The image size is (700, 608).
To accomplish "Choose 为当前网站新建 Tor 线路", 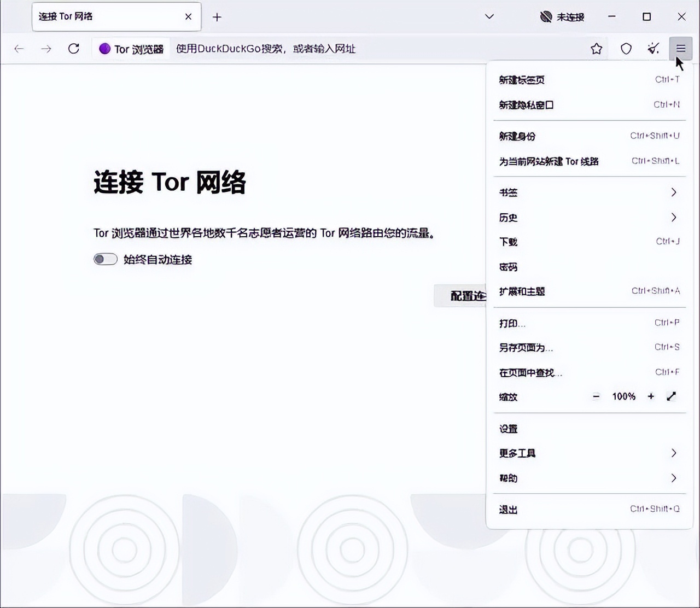I will 589,161.
